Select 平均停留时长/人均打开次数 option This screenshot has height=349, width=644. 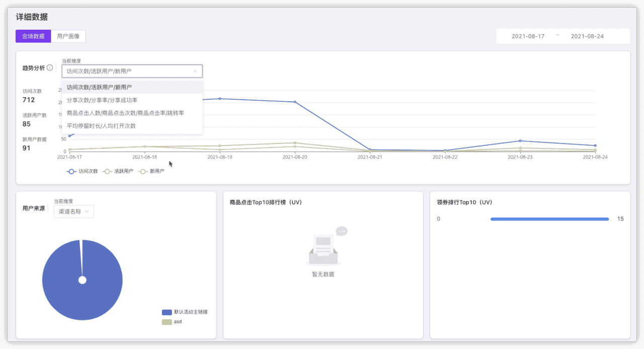[x=132, y=126]
